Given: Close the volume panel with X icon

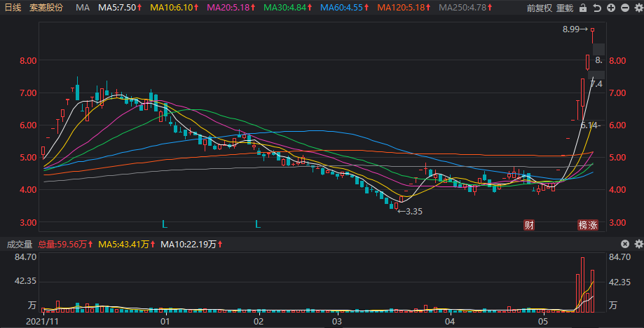Looking at the screenshot, I should (x=624, y=245).
